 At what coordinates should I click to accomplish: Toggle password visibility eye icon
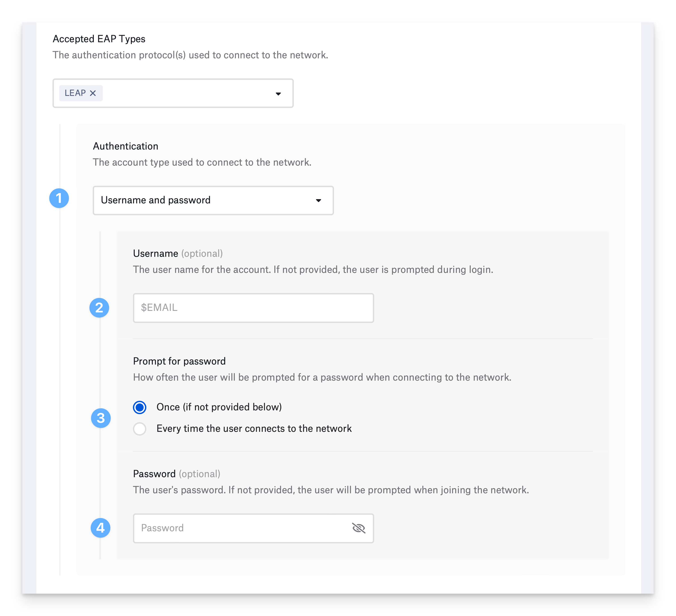(359, 528)
